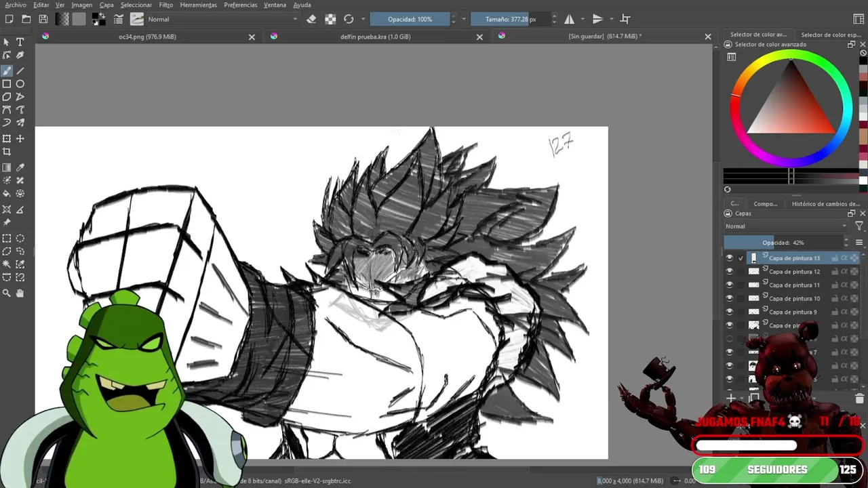868x488 pixels.
Task: Adjust the brush Opacidad 100% slider
Action: coord(410,19)
